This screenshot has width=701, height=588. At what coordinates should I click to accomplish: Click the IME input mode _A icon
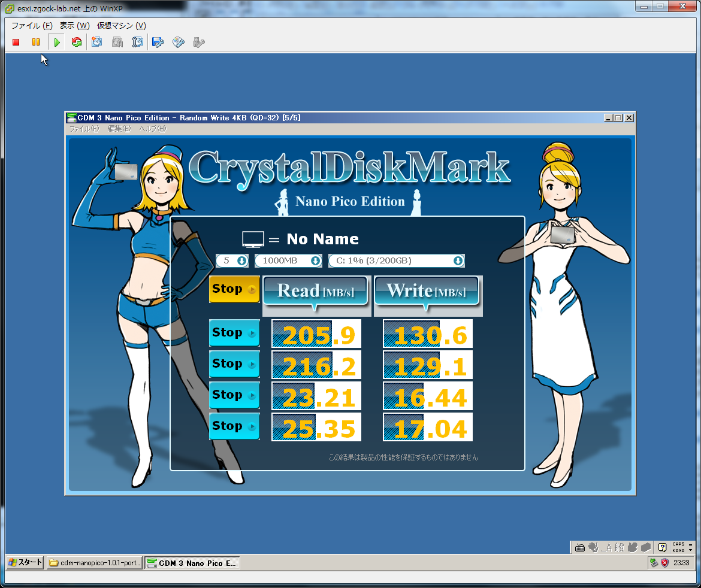tap(607, 547)
